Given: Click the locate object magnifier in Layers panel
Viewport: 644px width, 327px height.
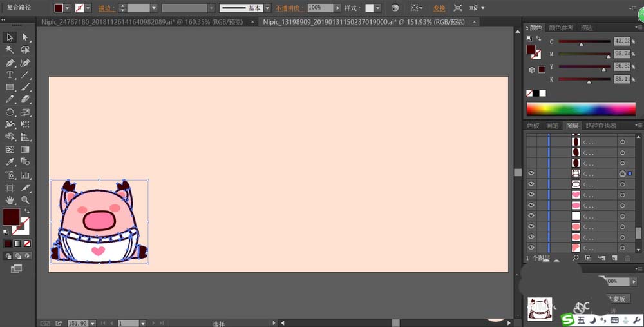Looking at the screenshot, I should pos(575,258).
